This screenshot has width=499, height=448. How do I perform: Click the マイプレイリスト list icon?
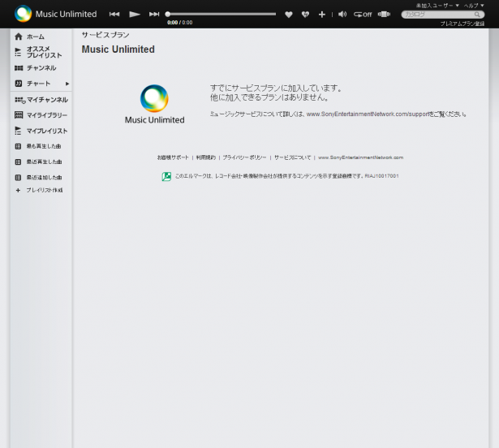18,131
